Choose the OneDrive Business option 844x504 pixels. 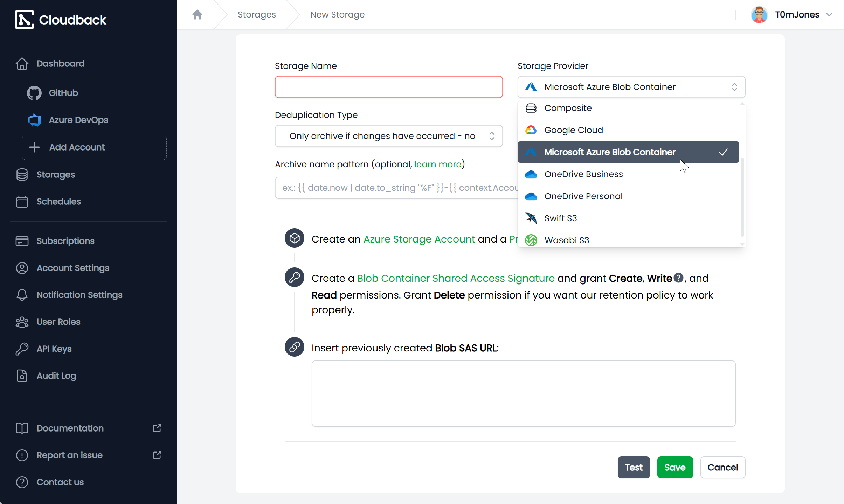(x=583, y=174)
